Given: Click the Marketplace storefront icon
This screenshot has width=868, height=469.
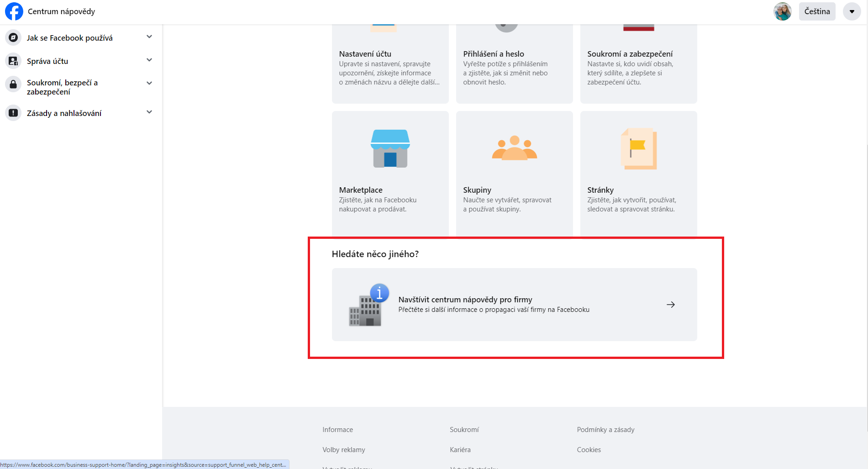Looking at the screenshot, I should [x=390, y=148].
